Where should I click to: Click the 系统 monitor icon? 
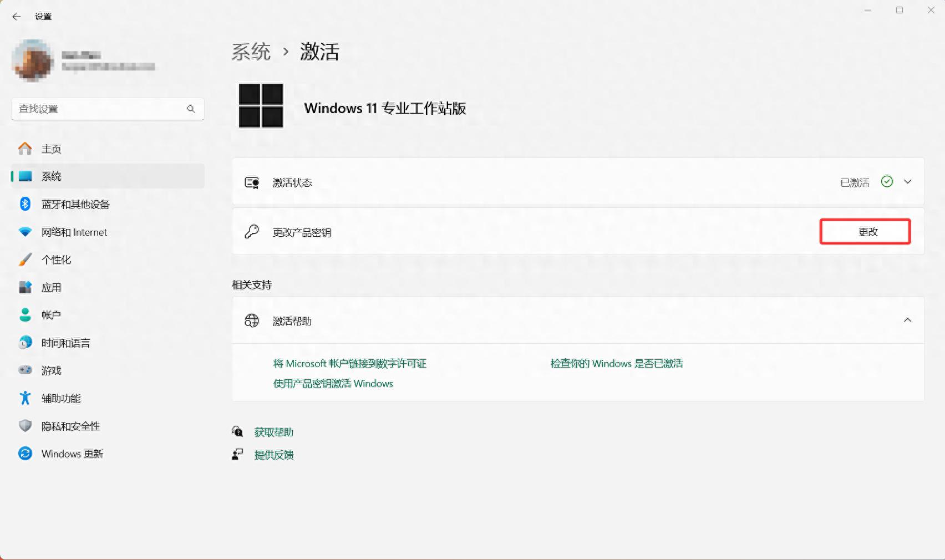point(25,176)
